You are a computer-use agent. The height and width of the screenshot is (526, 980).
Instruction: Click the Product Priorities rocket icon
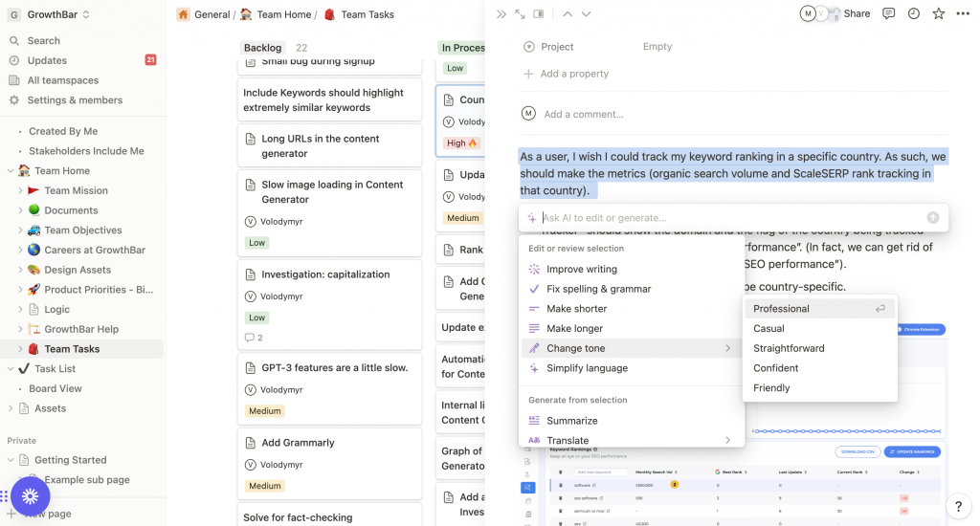tap(33, 289)
